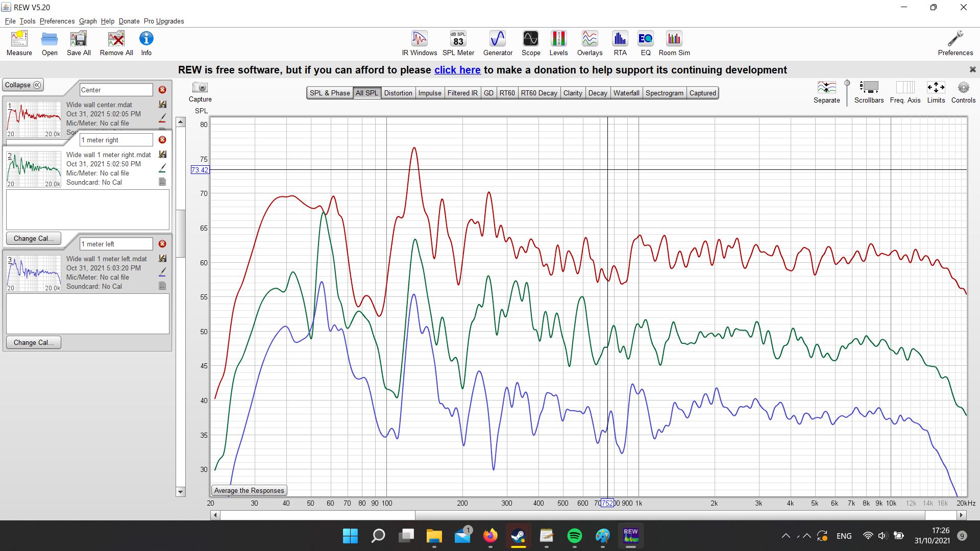Open the EQ window
The width and height of the screenshot is (980, 551).
[646, 43]
